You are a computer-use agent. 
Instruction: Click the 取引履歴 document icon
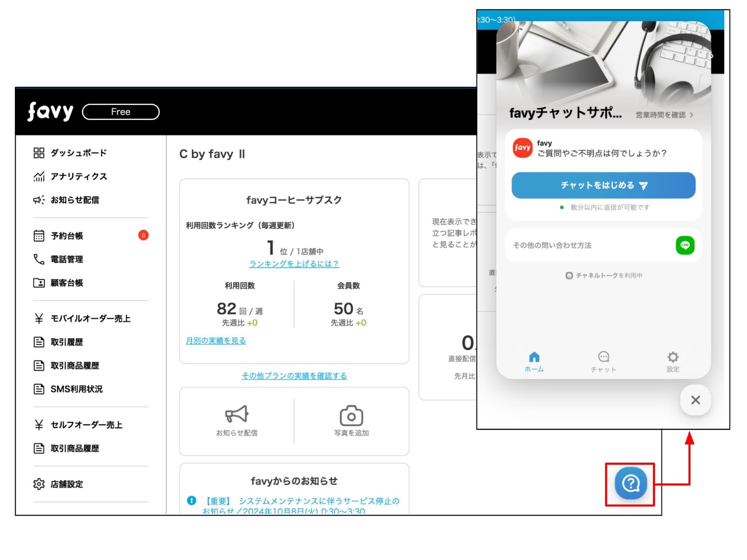coord(39,342)
